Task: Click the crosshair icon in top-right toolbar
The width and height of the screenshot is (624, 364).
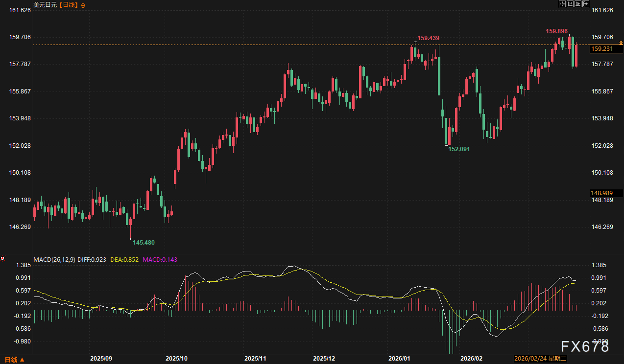Action: coord(562,4)
